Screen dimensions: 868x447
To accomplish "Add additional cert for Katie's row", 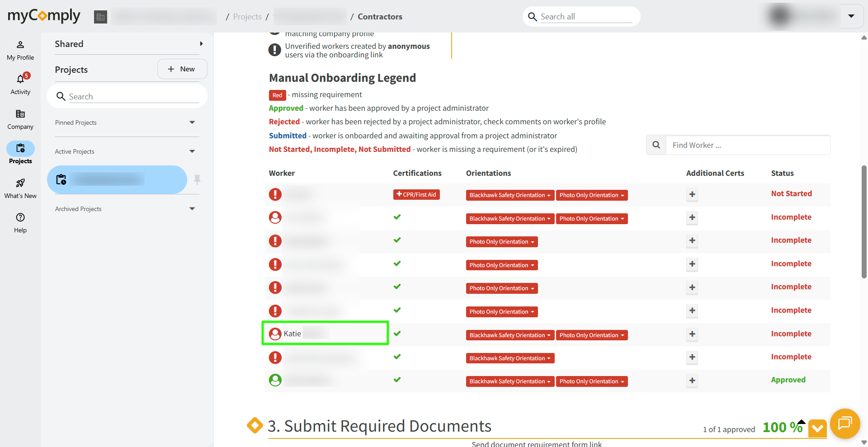I will pos(692,334).
